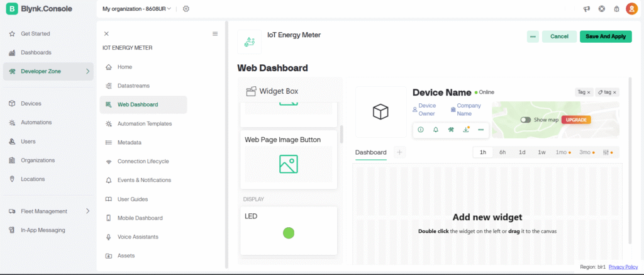Click the device cube image placeholder
The height and width of the screenshot is (275, 644).
(x=380, y=112)
